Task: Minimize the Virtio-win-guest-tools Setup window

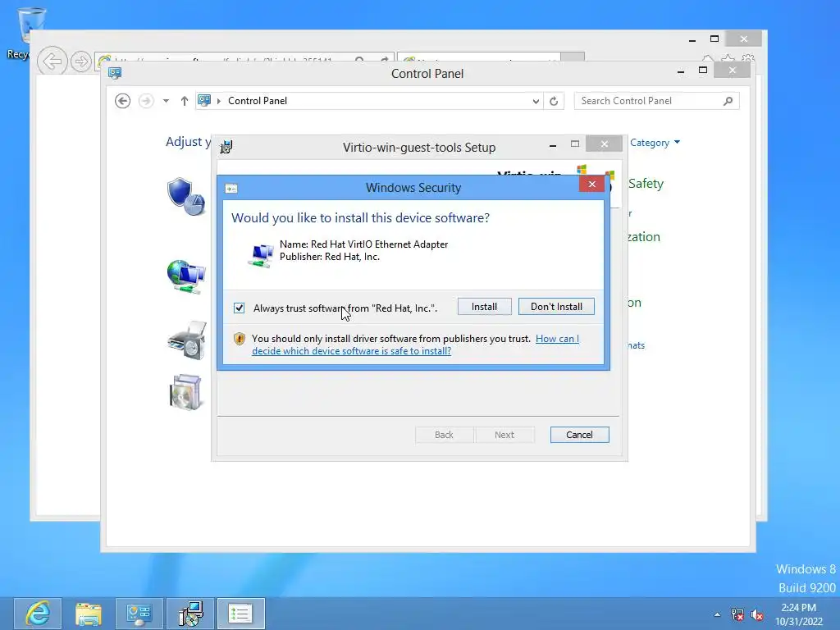Action: (552, 144)
